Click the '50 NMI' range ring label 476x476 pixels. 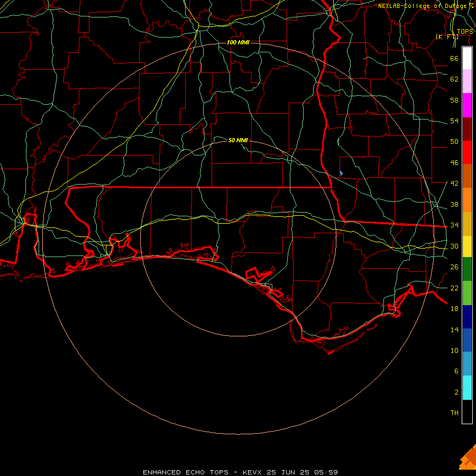[x=238, y=140]
